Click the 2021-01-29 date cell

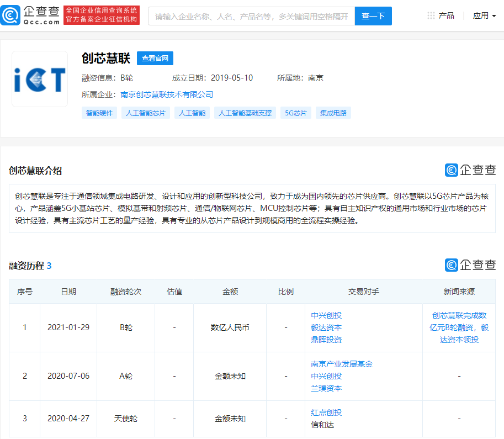point(68,327)
